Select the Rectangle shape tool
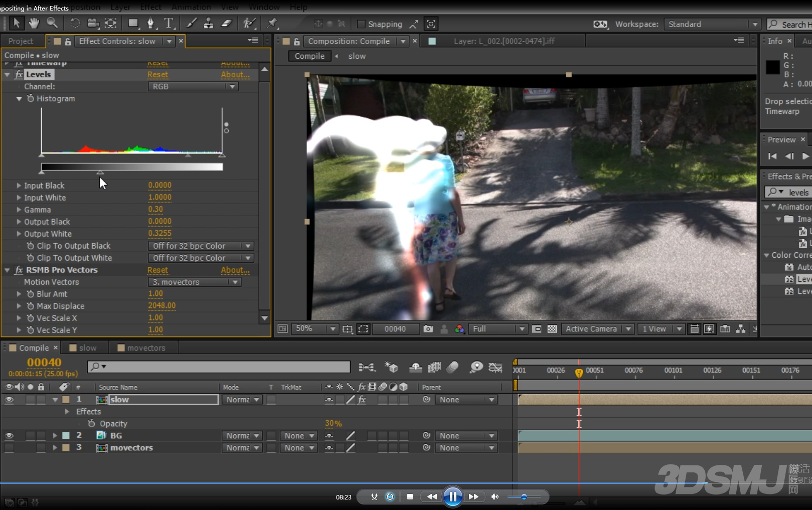This screenshot has height=510, width=812. (x=133, y=23)
